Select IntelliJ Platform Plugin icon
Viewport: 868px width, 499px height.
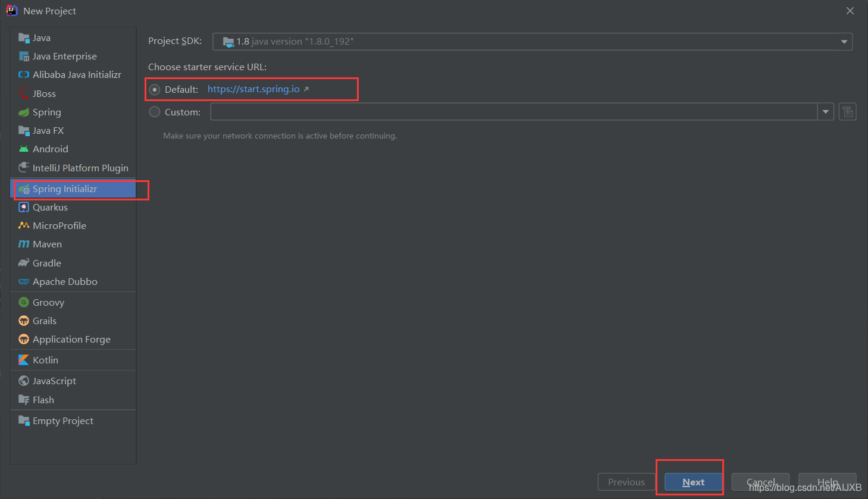point(24,168)
